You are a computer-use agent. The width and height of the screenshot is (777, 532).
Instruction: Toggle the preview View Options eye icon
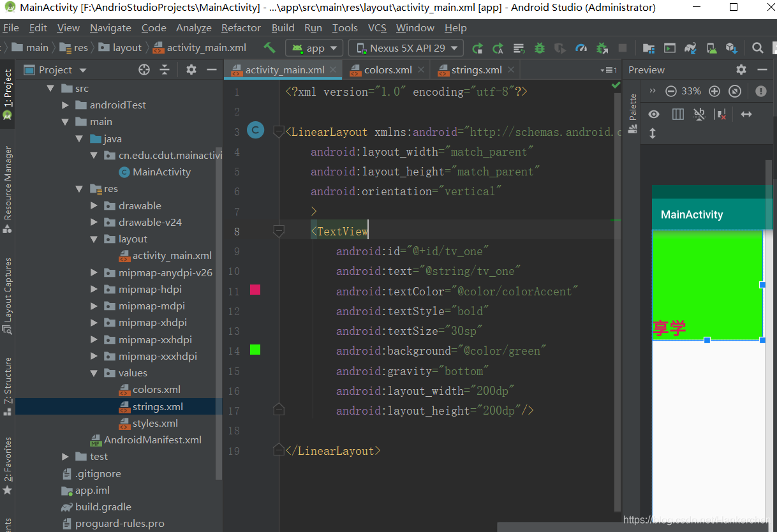(x=654, y=114)
